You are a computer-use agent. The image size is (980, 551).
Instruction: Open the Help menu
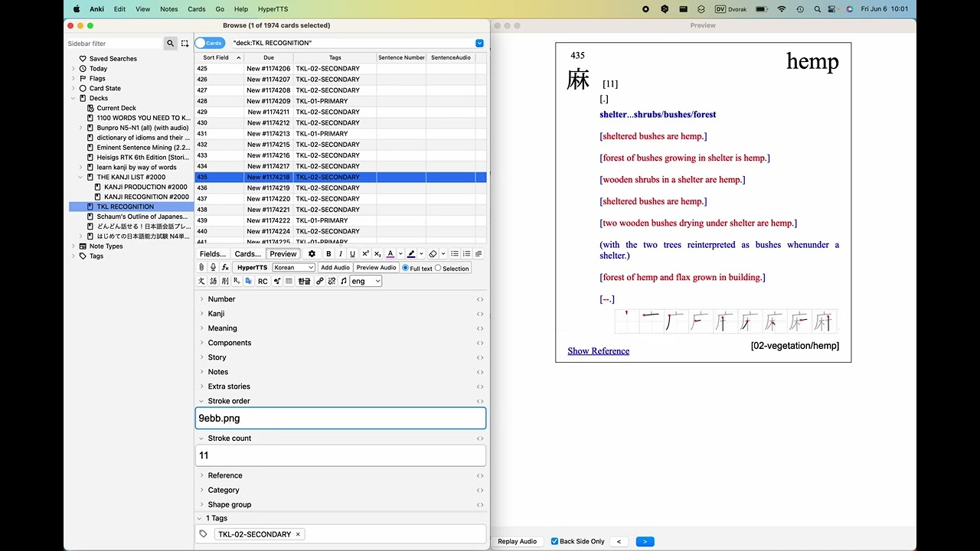[241, 9]
